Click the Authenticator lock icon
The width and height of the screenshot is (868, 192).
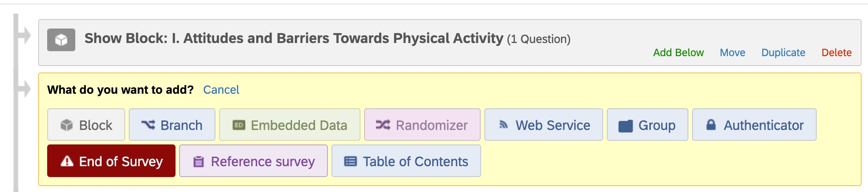(711, 125)
